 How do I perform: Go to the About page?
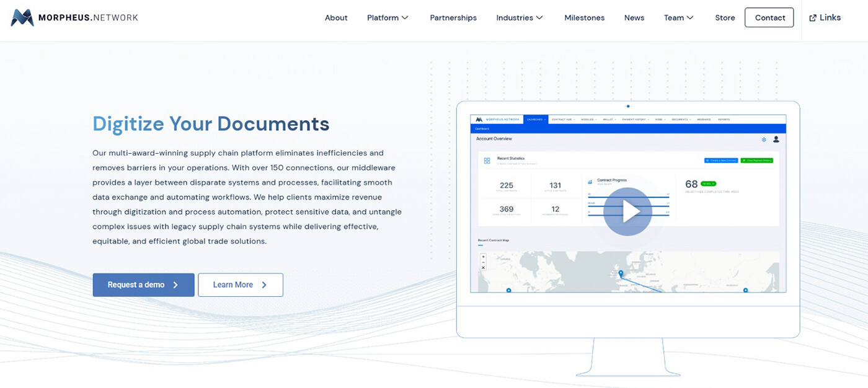point(336,18)
